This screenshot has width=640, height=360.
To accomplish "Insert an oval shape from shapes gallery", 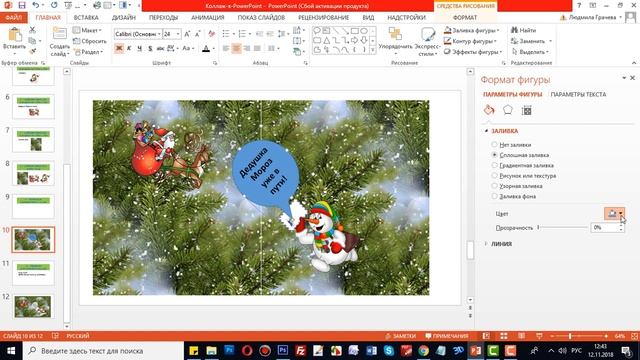I will (364, 31).
